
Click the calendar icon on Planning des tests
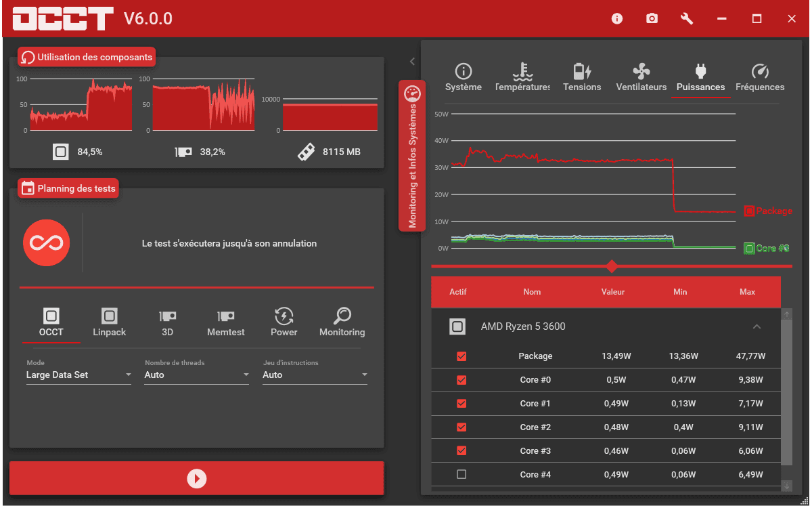pyautogui.click(x=28, y=188)
